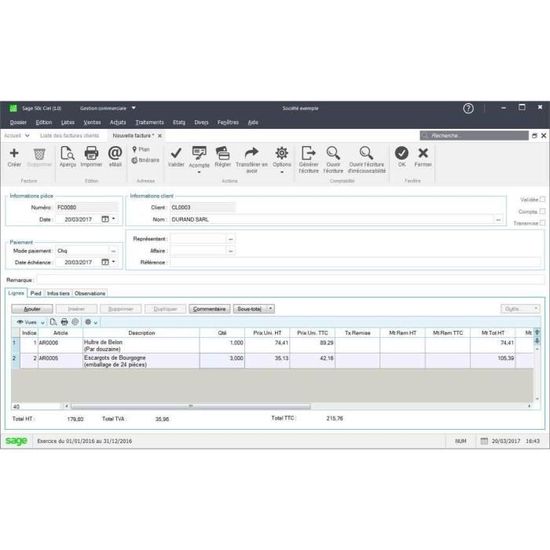
Task: Click the horizontal scrollbar of lines grid
Action: [x=190, y=406]
